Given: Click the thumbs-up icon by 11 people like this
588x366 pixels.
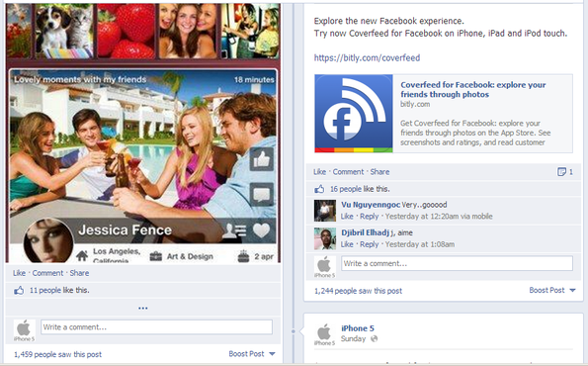Looking at the screenshot, I should (x=19, y=290).
